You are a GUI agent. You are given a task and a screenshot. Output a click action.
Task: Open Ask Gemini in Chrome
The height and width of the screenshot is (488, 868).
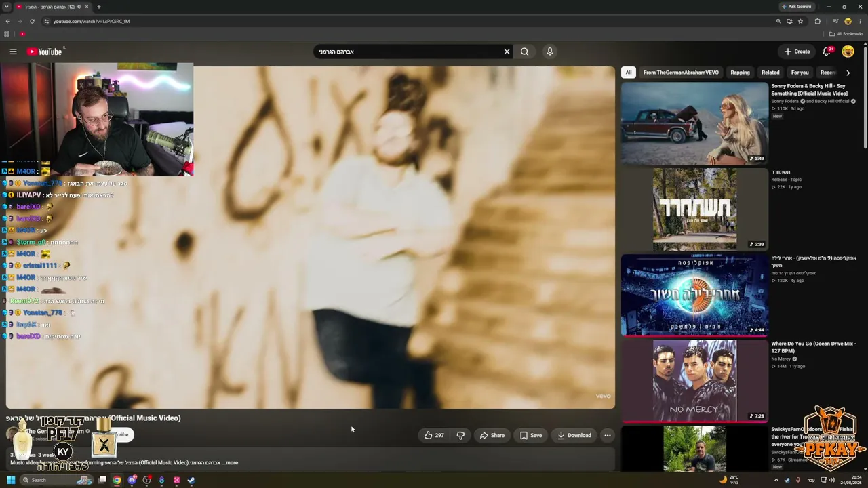pyautogui.click(x=797, y=7)
